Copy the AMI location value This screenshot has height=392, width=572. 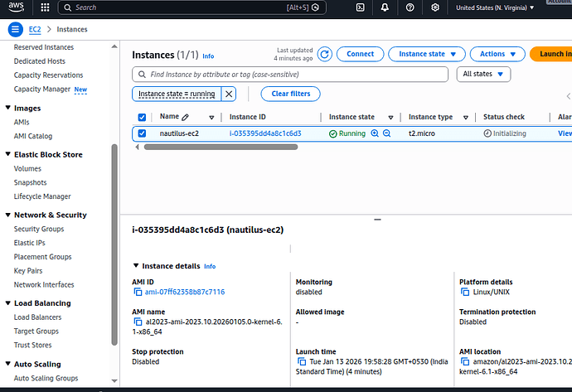click(x=465, y=361)
